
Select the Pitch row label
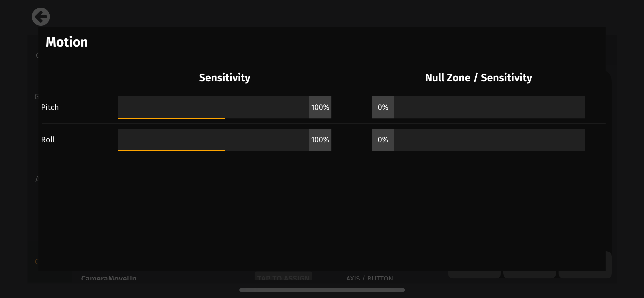tap(50, 107)
